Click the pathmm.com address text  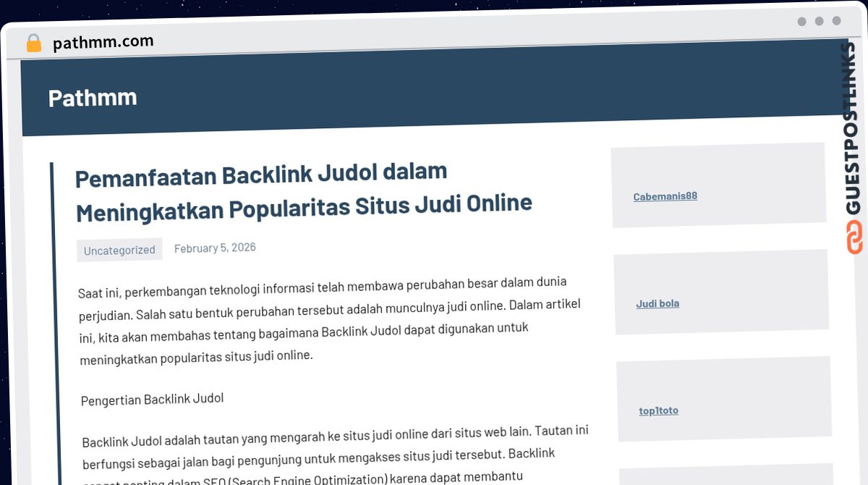pyautogui.click(x=103, y=43)
